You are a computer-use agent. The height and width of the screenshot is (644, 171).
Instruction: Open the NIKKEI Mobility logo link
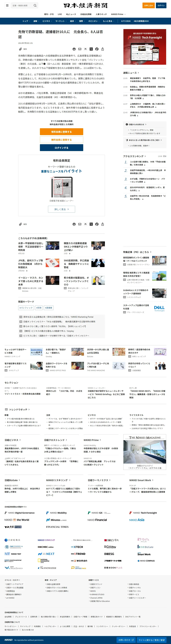56,513
